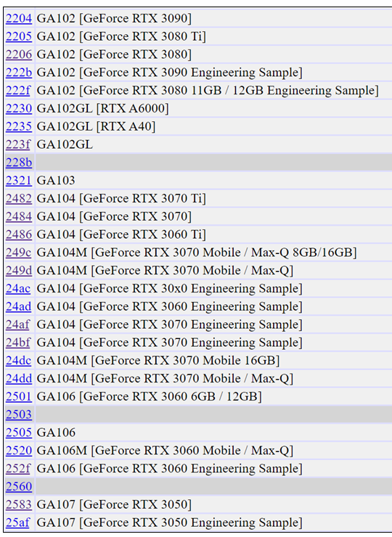
Task: Open the 2501 RTX 3060 link
Action: [18, 397]
